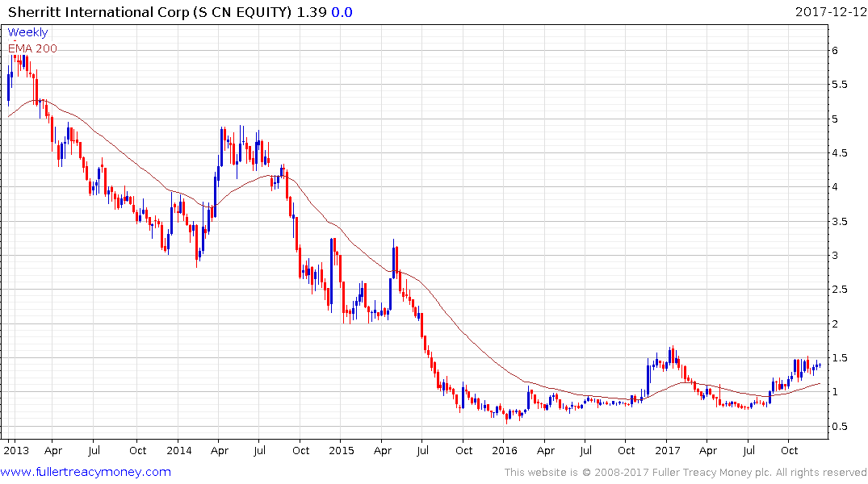This screenshot has width=868, height=484.
Task: Click the last price value 1.39
Action: click(x=312, y=12)
